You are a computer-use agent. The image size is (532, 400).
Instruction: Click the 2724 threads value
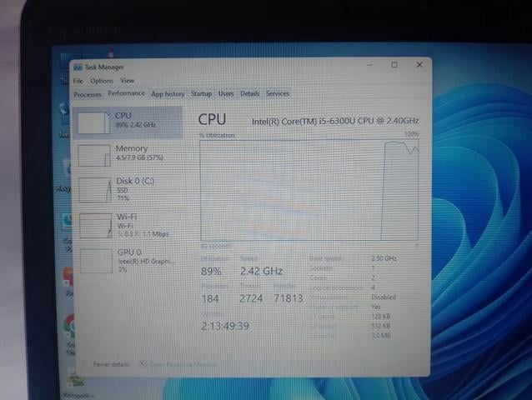(251, 298)
